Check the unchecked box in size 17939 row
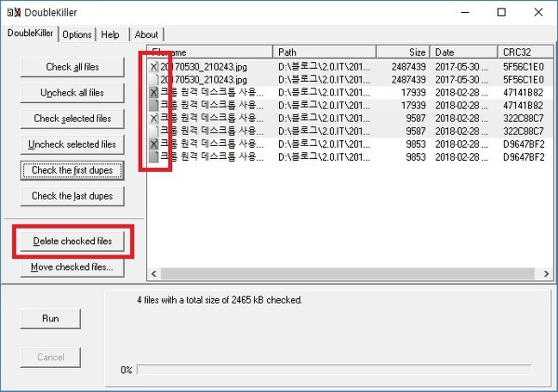558x392 pixels. tap(153, 105)
